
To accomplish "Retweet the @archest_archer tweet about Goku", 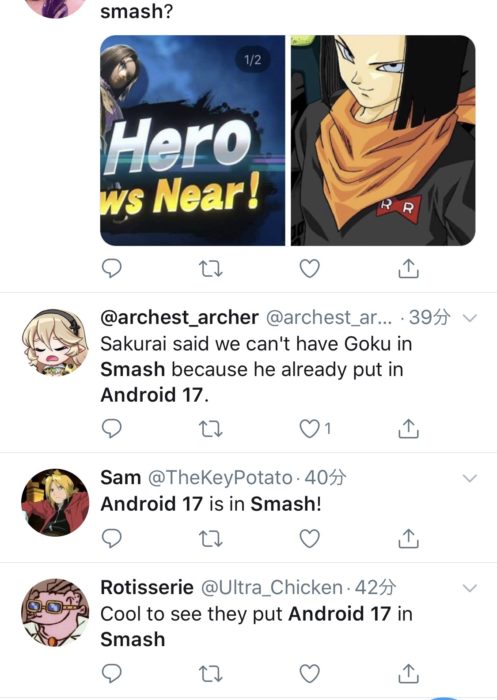I will (210, 429).
